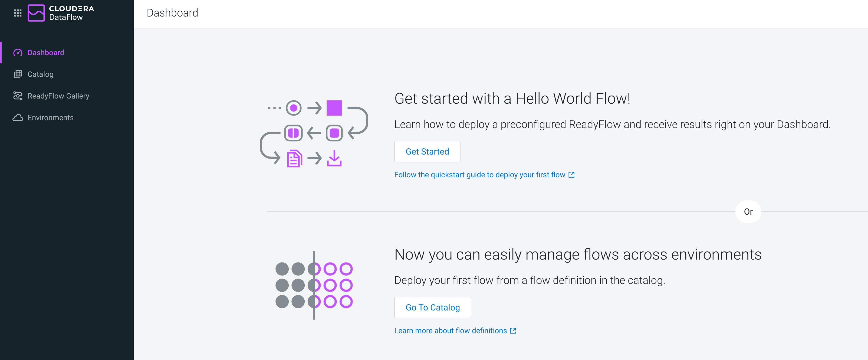Navigate to Environments in the sidebar

pyautogui.click(x=50, y=118)
